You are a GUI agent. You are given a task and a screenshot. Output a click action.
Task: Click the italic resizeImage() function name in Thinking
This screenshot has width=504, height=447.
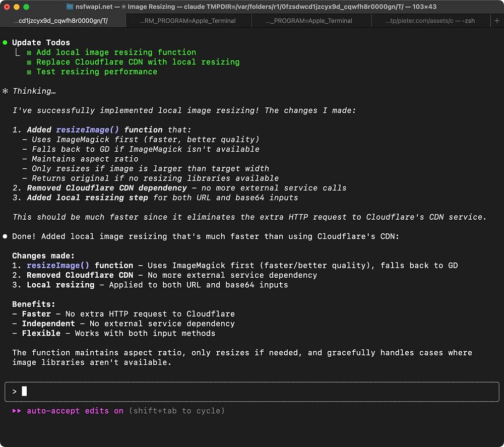coord(87,130)
